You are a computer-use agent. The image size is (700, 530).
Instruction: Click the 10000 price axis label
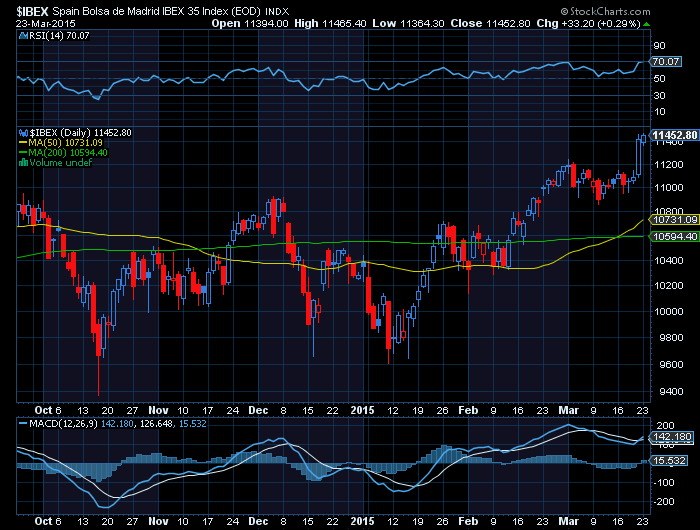668,311
